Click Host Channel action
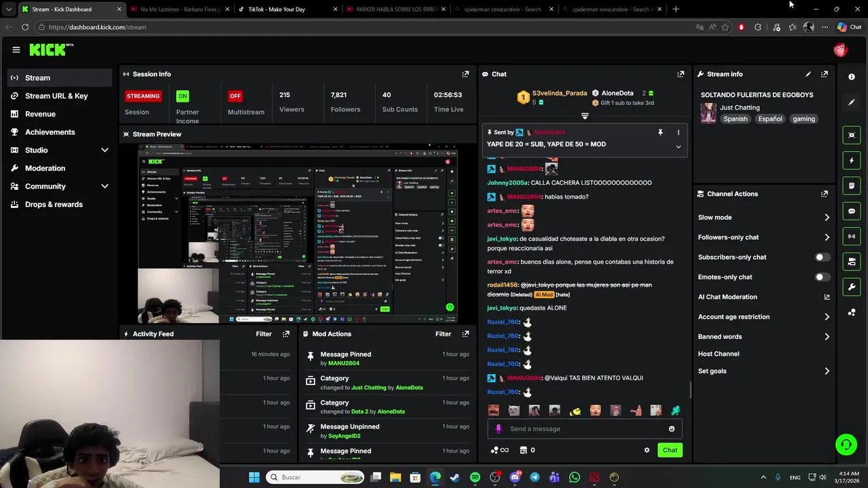 click(718, 354)
